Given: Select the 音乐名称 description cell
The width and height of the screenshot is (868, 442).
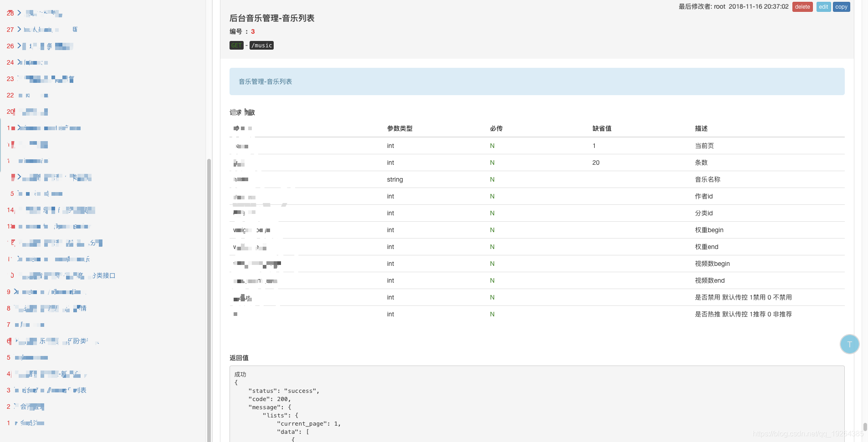Looking at the screenshot, I should (708, 179).
